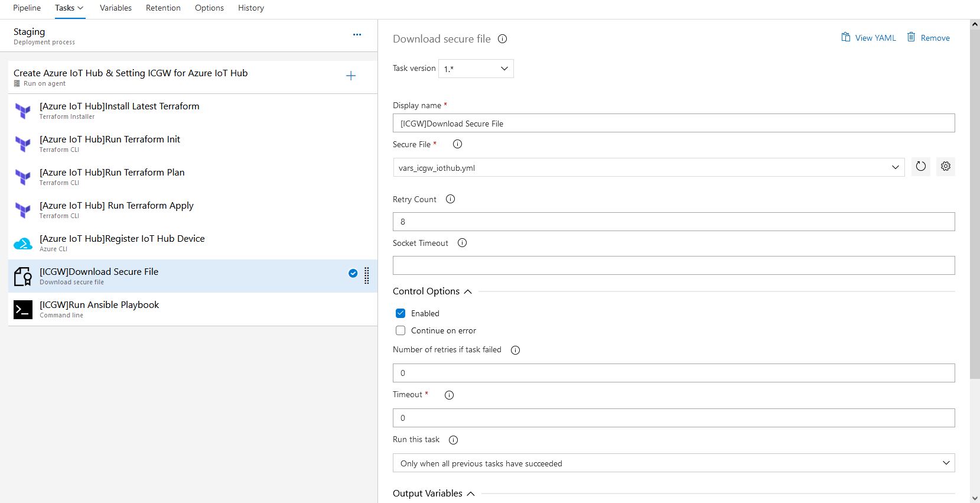Show info for Retry Count
Viewport: 980px width, 503px height.
450,199
